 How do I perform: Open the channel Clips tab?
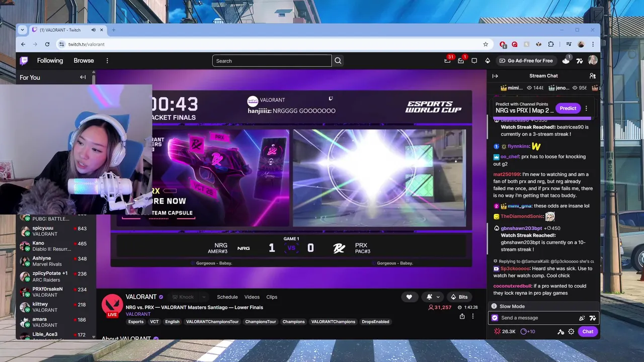pyautogui.click(x=272, y=297)
